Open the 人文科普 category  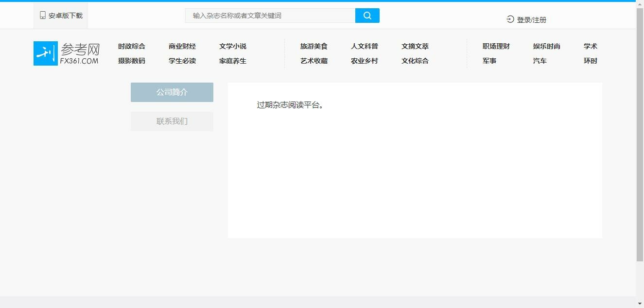point(365,47)
